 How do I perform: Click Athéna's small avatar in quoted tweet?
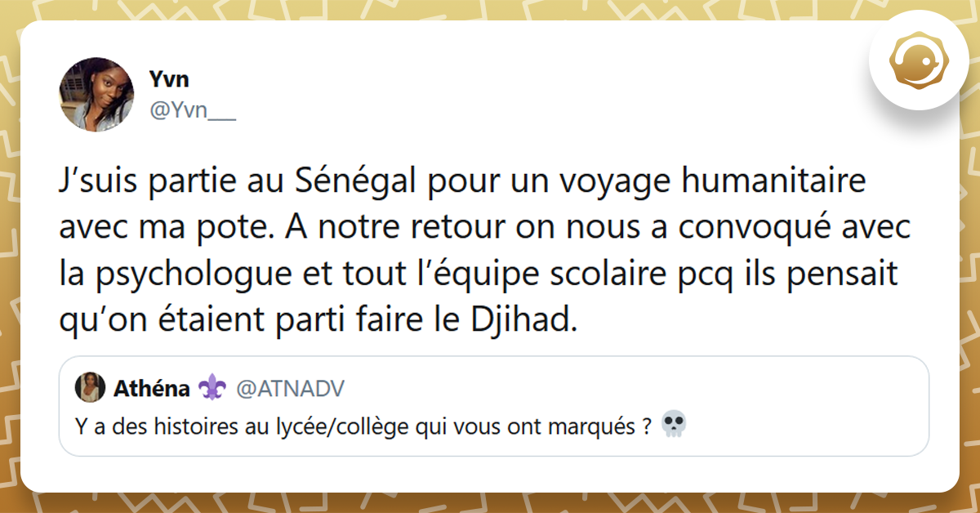pyautogui.click(x=90, y=388)
